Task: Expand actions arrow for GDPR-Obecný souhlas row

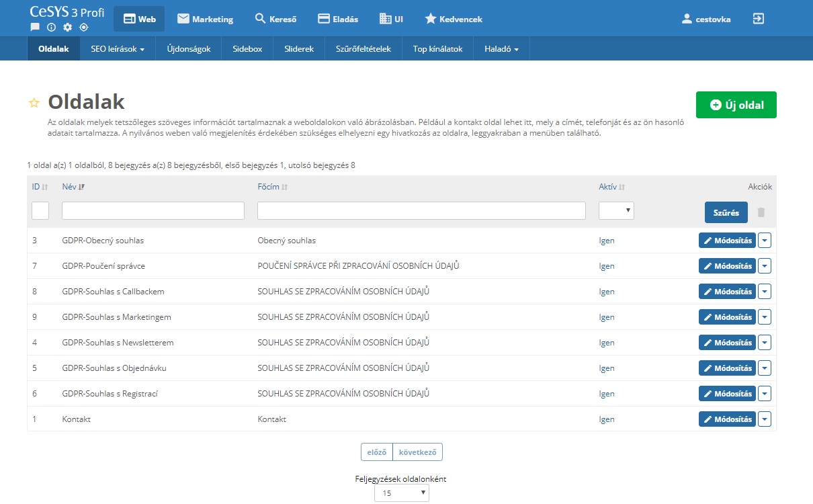Action: point(765,241)
